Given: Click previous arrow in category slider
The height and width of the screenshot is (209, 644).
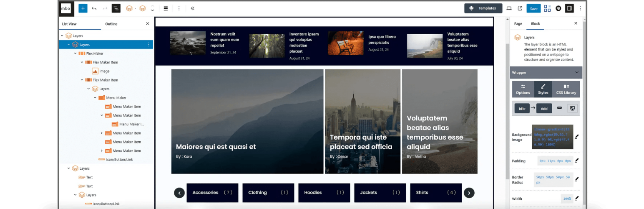Looking at the screenshot, I should pos(179,193).
